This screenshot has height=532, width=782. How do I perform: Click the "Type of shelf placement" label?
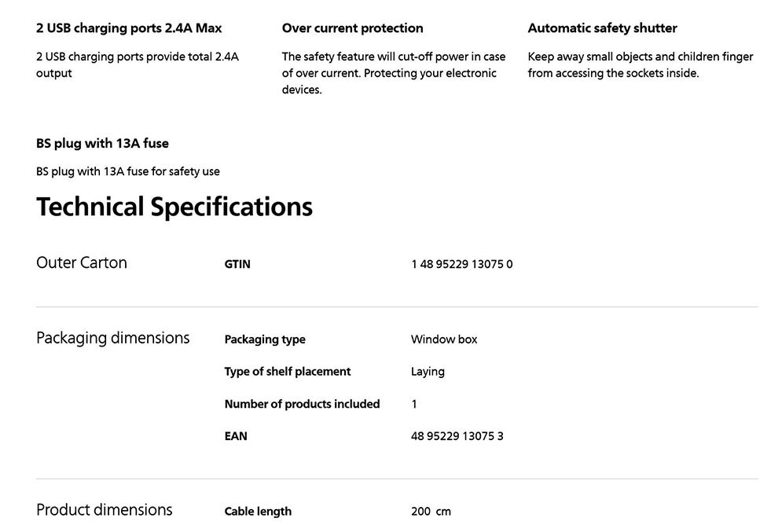point(288,372)
